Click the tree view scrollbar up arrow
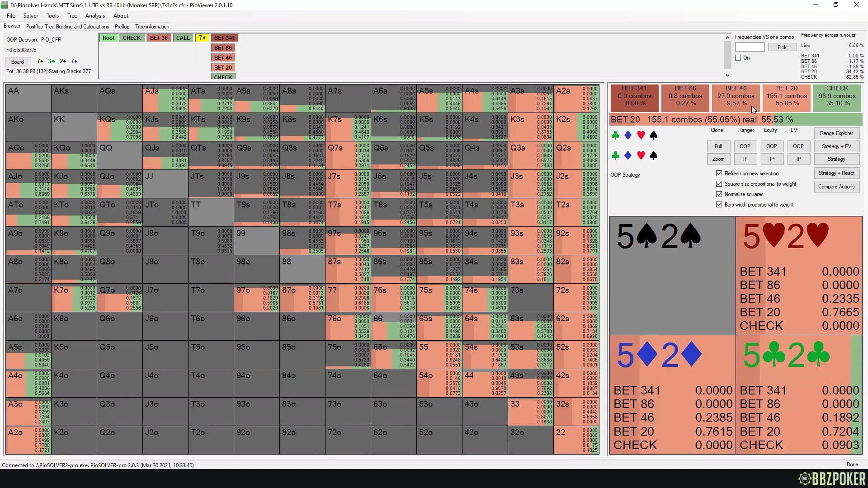The height and width of the screenshot is (488, 868). pyautogui.click(x=727, y=38)
